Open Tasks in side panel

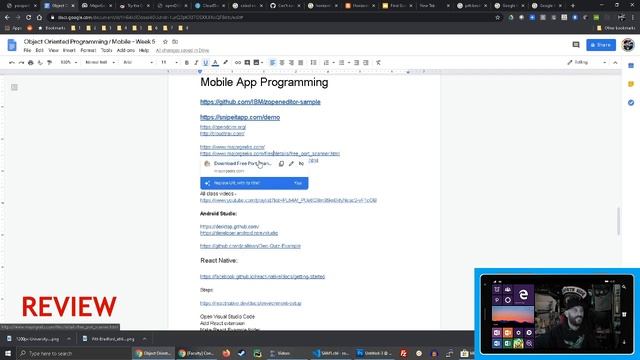[631, 102]
